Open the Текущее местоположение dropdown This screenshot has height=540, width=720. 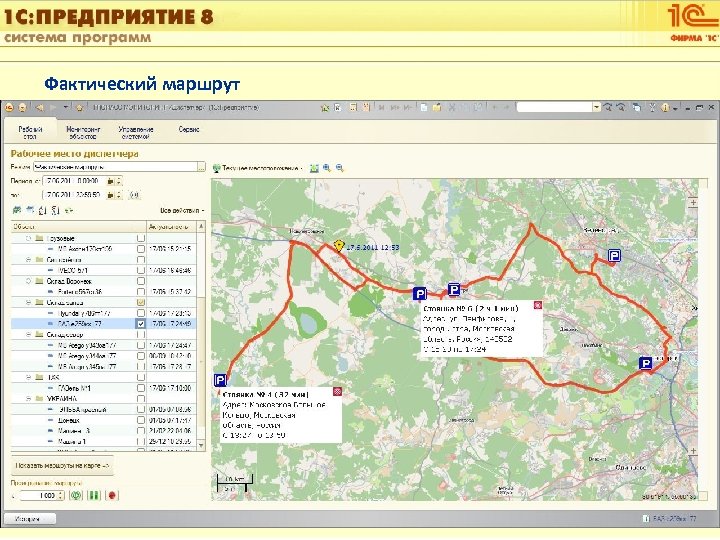[x=258, y=168]
